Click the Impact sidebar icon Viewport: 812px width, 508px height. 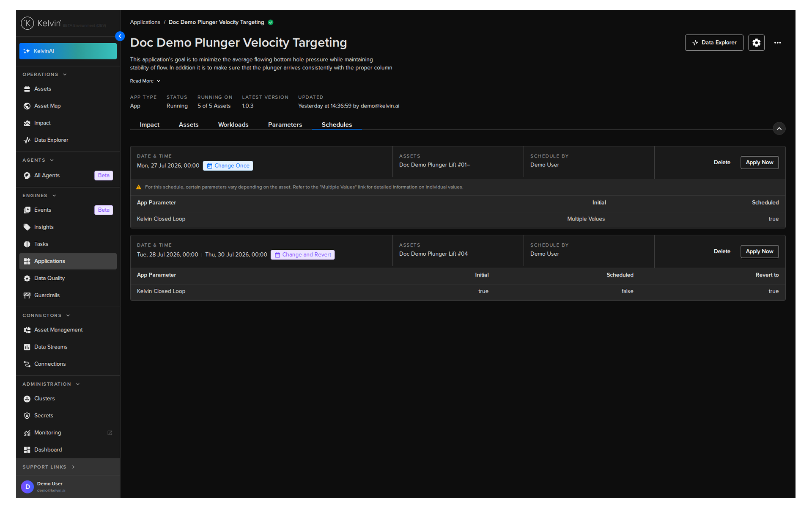27,123
